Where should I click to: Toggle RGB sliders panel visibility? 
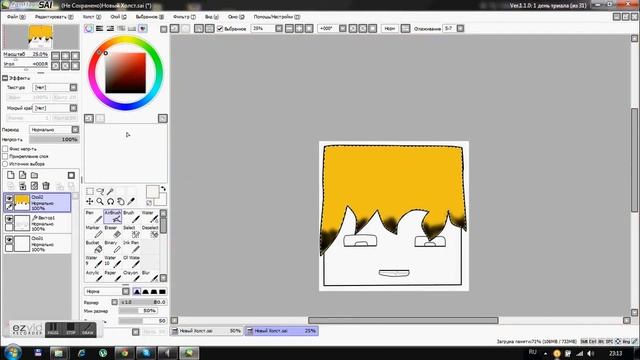tap(99, 29)
